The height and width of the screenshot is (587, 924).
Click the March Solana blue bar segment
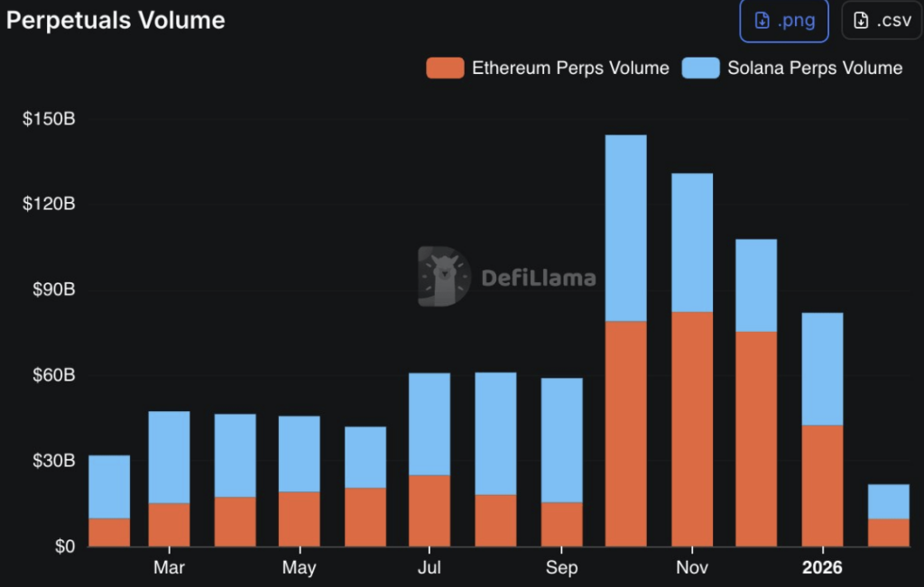pos(169,457)
